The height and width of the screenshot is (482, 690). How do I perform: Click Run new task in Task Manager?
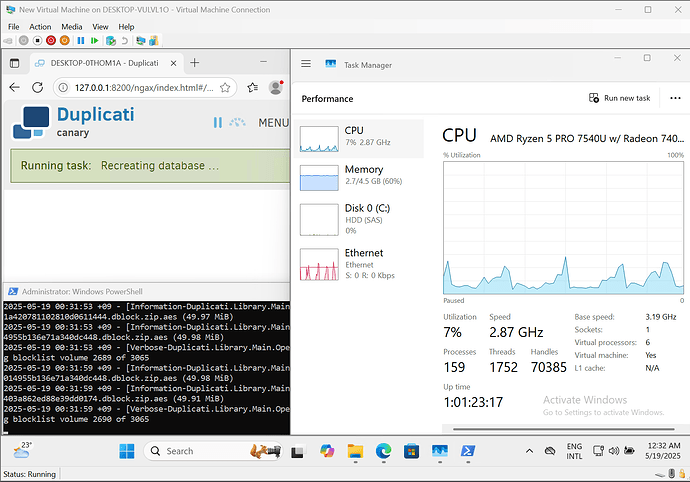click(x=620, y=98)
